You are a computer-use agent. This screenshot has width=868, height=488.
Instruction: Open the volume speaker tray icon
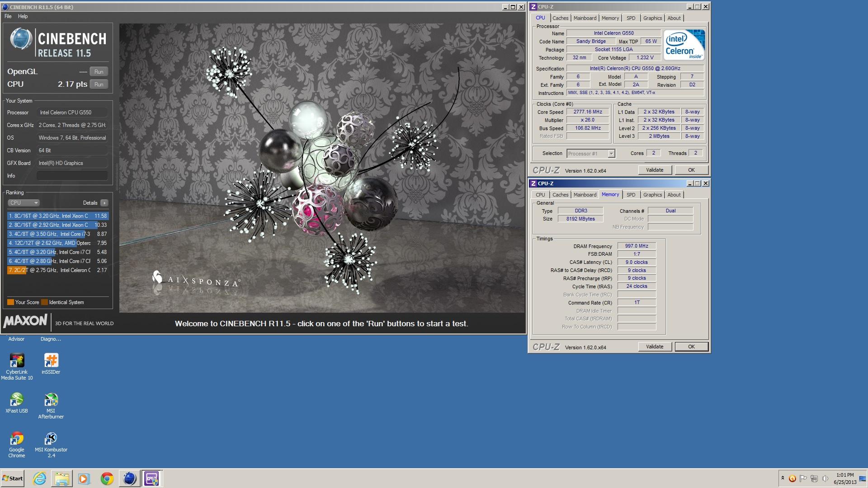(x=825, y=479)
